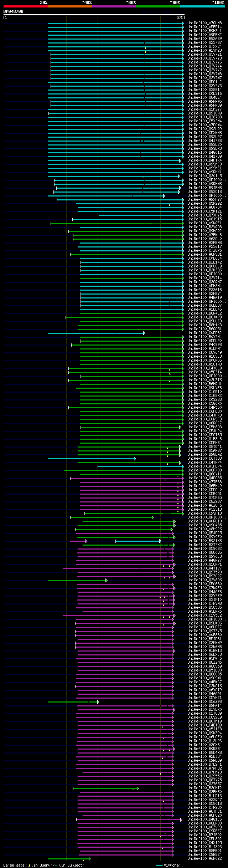Click the white query sequence bar
228x868 pixels.
(94, 15)
